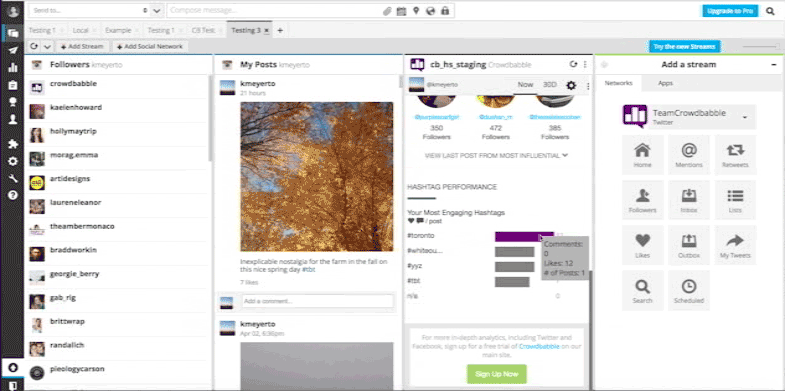
Task: Collapse the Add a stream panel
Action: (774, 64)
